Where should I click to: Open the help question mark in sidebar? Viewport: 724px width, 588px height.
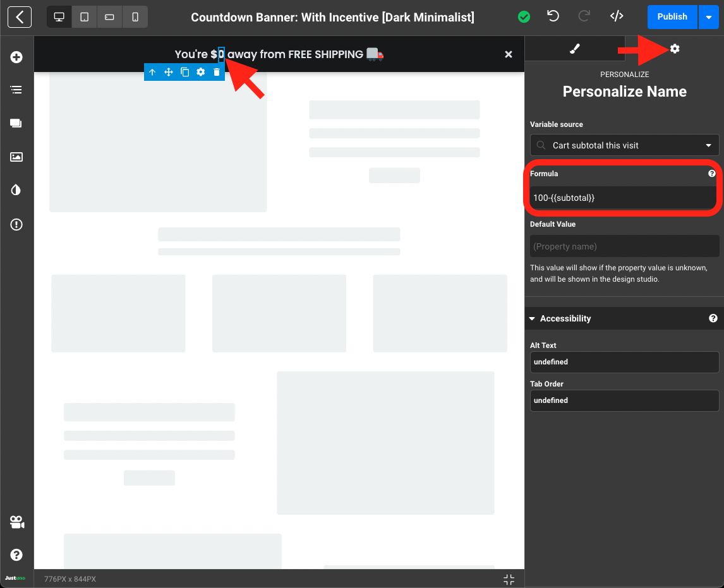coord(16,555)
